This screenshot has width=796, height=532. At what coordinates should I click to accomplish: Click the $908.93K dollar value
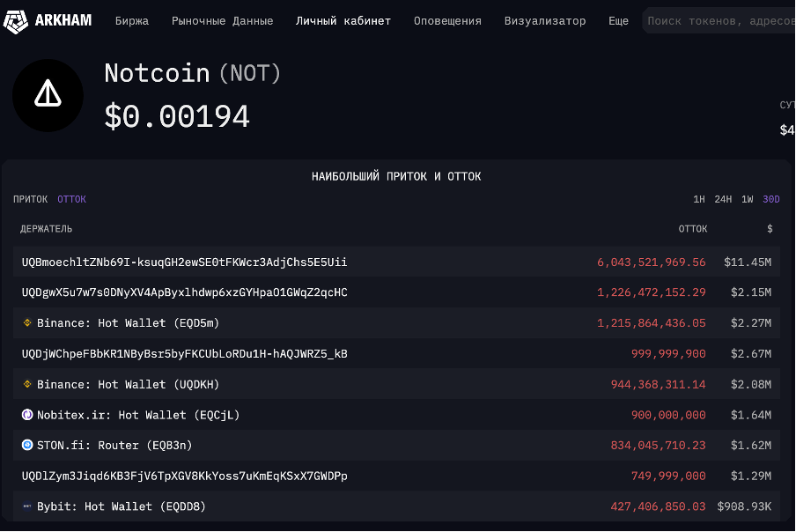pyautogui.click(x=744, y=506)
